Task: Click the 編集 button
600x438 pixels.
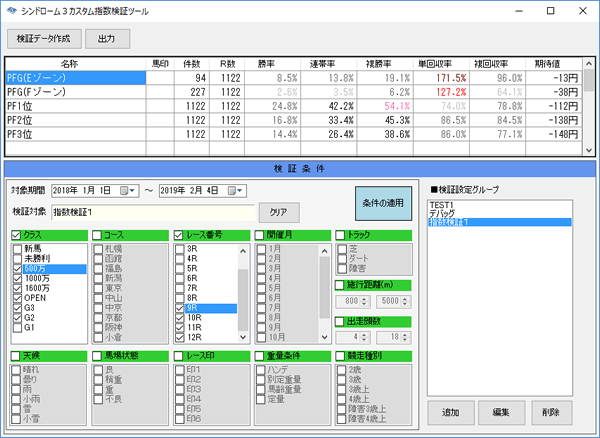Action: pos(501,412)
